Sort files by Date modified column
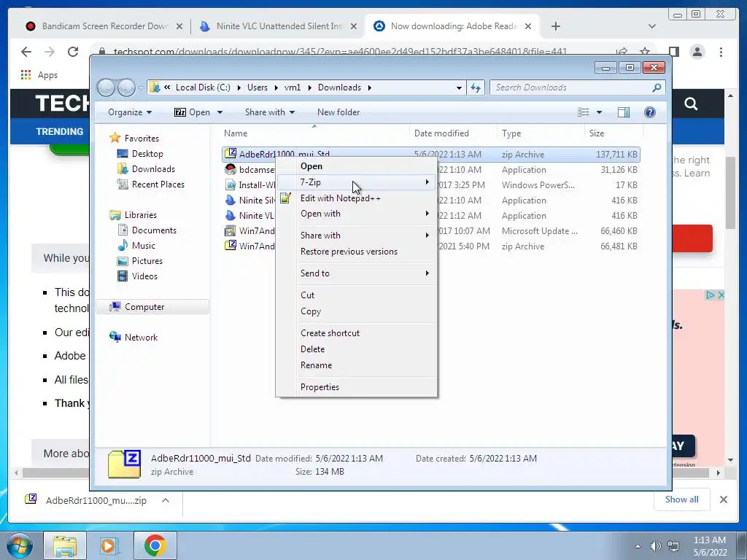The height and width of the screenshot is (560, 747). (x=441, y=133)
